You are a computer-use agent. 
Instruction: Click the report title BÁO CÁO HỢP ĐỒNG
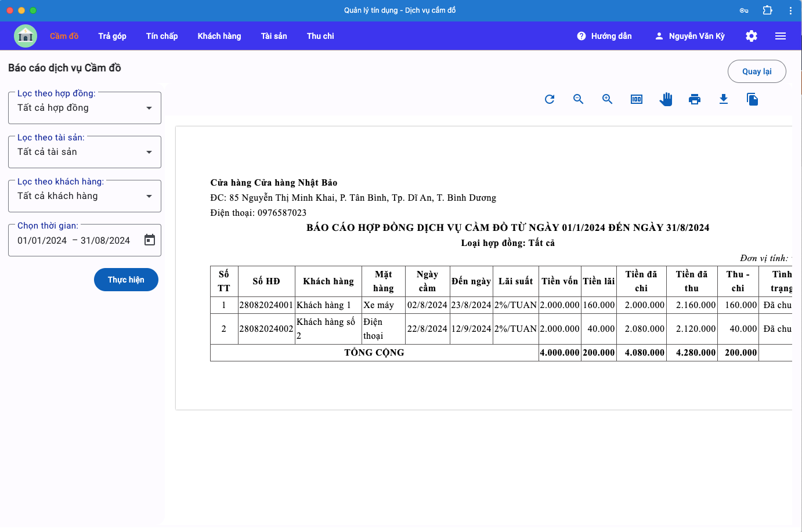[x=508, y=228]
